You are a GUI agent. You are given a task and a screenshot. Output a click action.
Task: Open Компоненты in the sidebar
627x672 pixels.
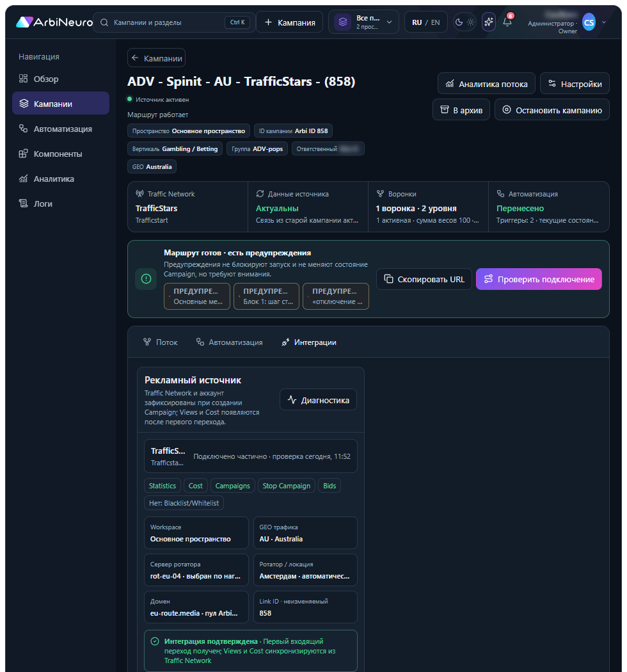point(60,154)
